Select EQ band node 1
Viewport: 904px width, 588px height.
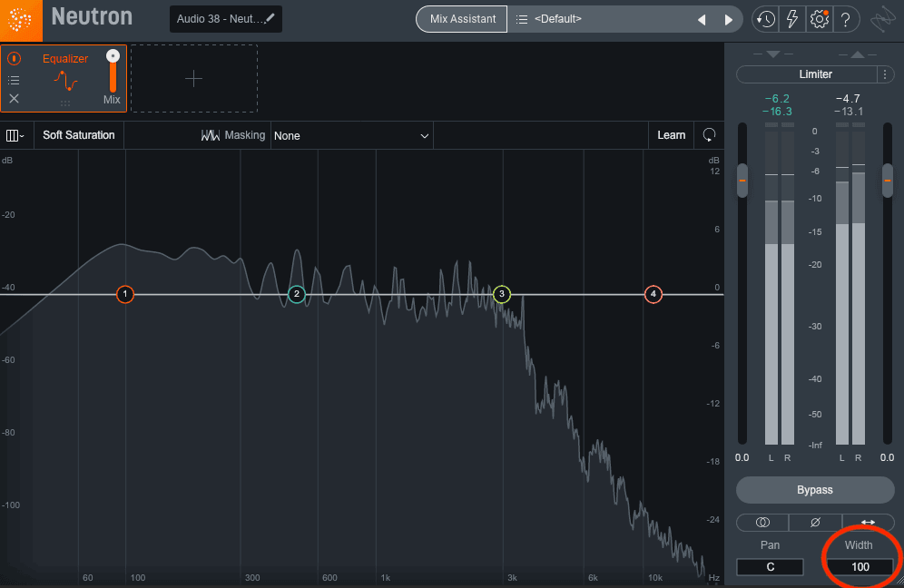click(124, 294)
